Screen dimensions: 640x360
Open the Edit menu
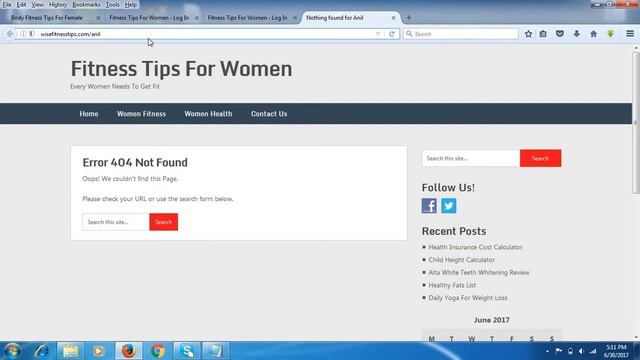[21, 5]
